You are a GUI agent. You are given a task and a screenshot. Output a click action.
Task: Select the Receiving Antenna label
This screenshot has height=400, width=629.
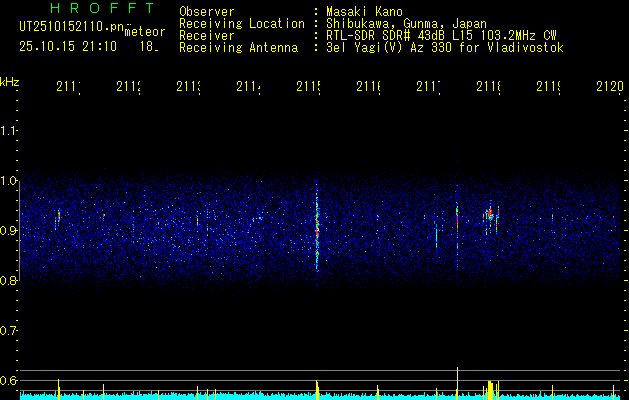point(238,48)
